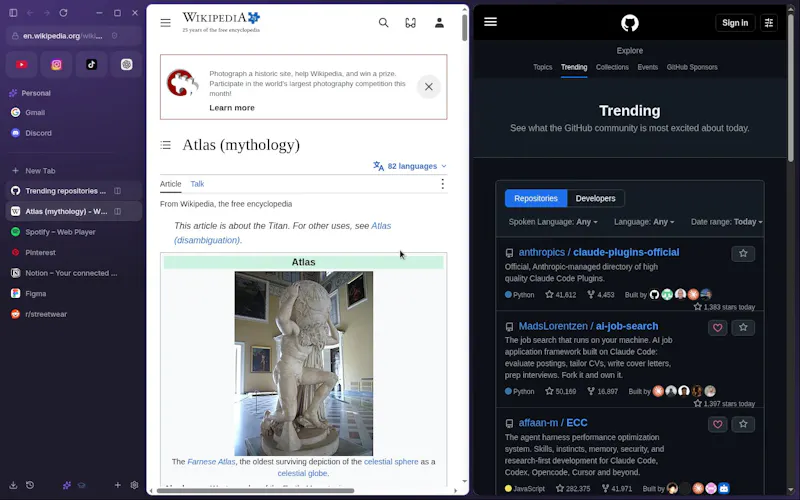Follow the celestial sphere link

391,461
